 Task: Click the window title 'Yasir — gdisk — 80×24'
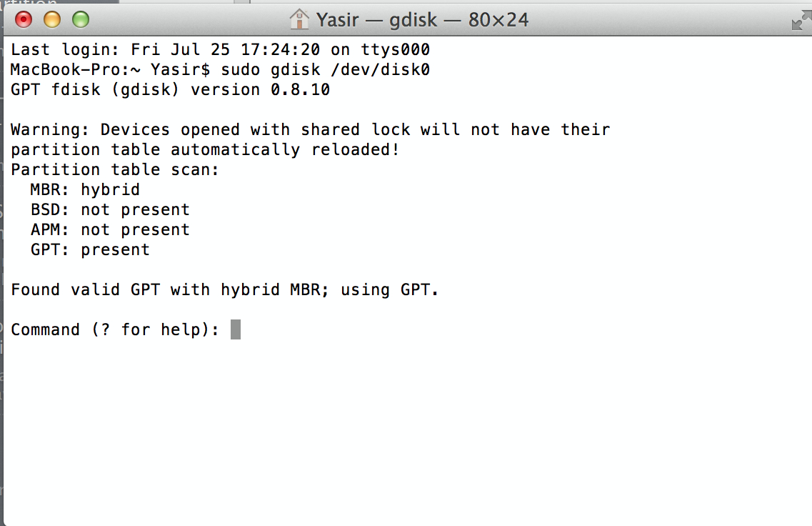pos(422,19)
